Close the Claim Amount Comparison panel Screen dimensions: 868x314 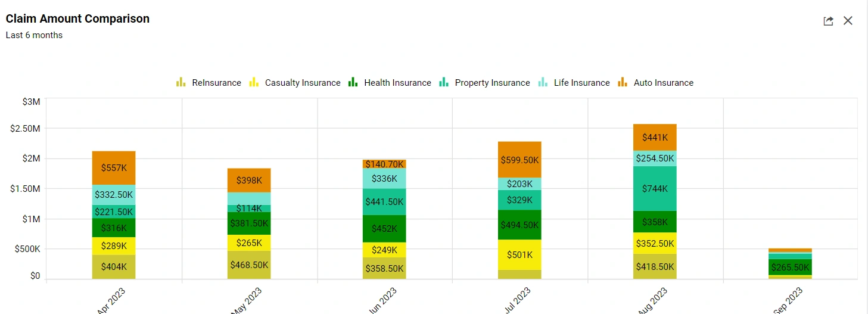(x=848, y=21)
